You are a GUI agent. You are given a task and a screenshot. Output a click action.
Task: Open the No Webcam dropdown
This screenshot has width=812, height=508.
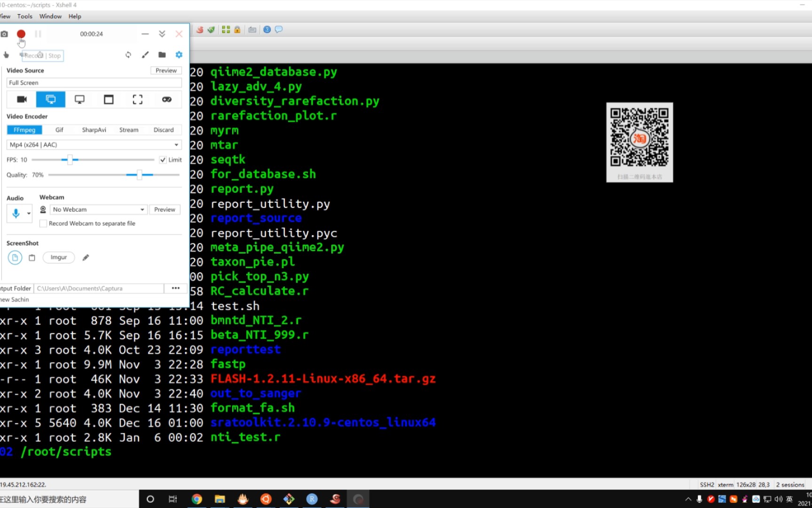(x=99, y=209)
